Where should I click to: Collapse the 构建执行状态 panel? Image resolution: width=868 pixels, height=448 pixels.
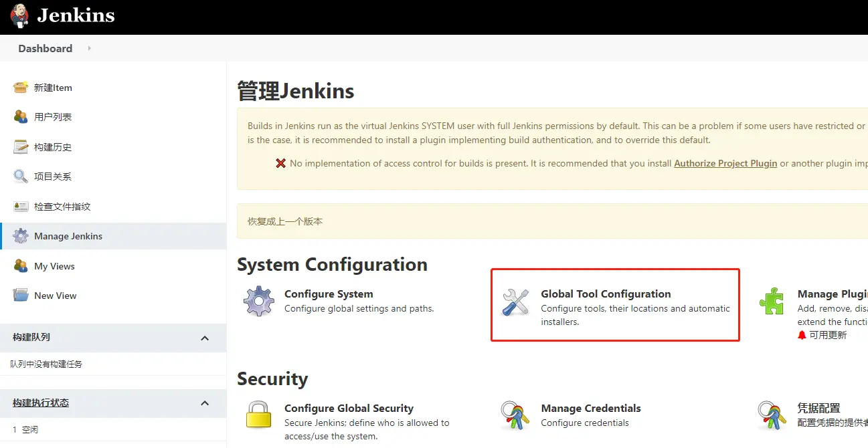[x=205, y=403]
